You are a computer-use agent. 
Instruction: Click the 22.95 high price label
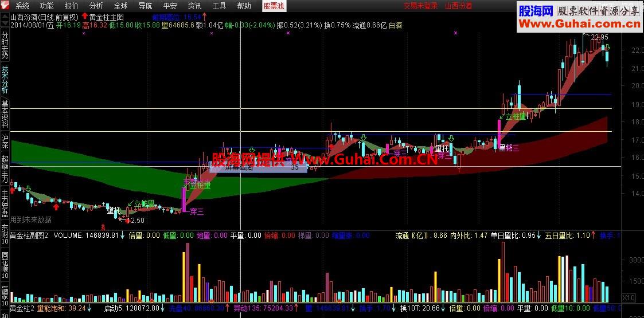coord(599,37)
